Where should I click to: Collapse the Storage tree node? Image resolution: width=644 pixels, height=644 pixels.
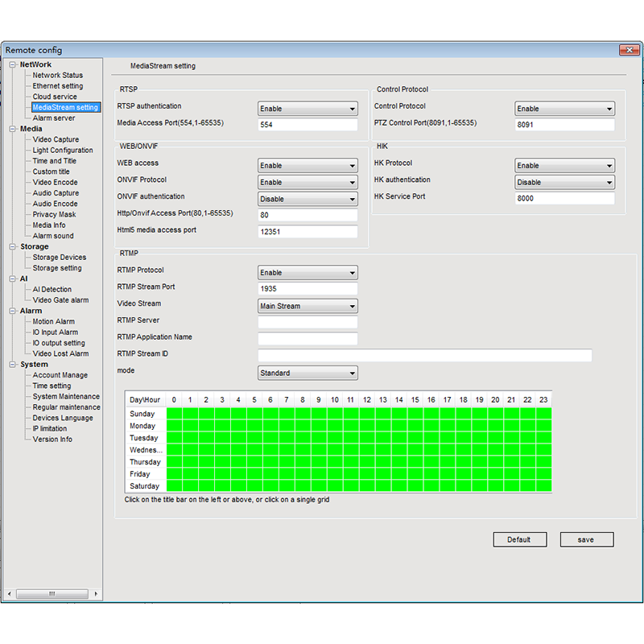[13, 247]
